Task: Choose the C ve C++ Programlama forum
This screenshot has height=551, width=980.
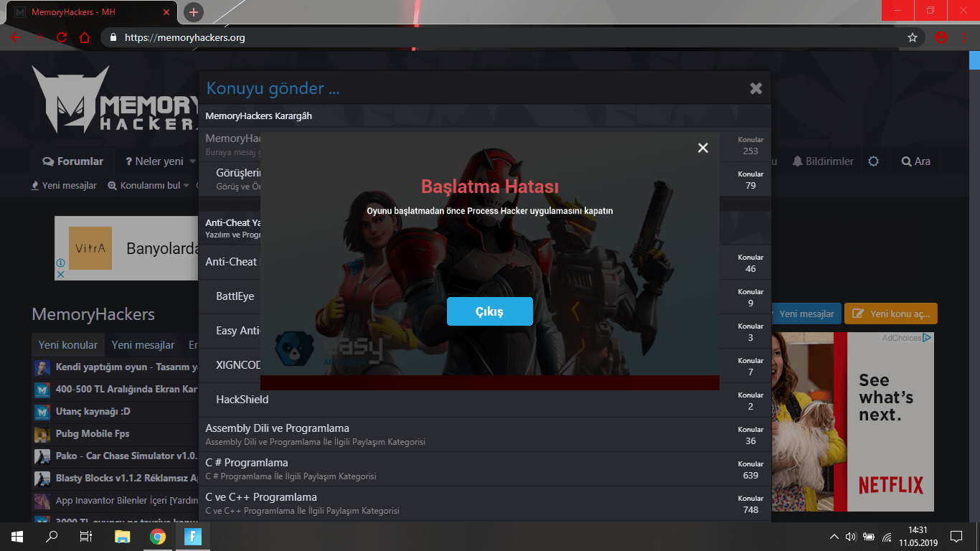Action: coord(485,503)
